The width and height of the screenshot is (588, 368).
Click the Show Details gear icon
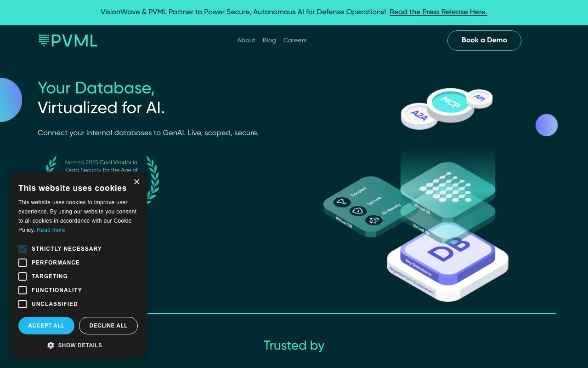coord(51,345)
